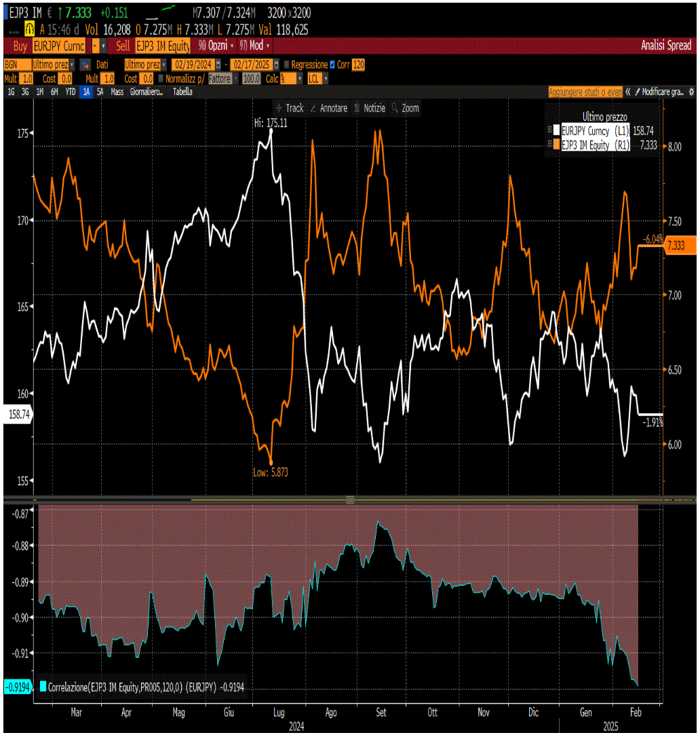
Task: Open the Fattore dropdown
Action: (x=235, y=79)
